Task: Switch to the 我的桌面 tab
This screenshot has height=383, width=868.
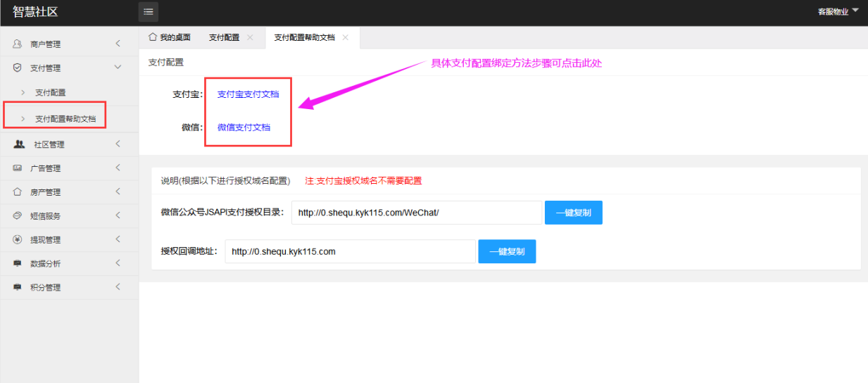Action: pyautogui.click(x=170, y=38)
